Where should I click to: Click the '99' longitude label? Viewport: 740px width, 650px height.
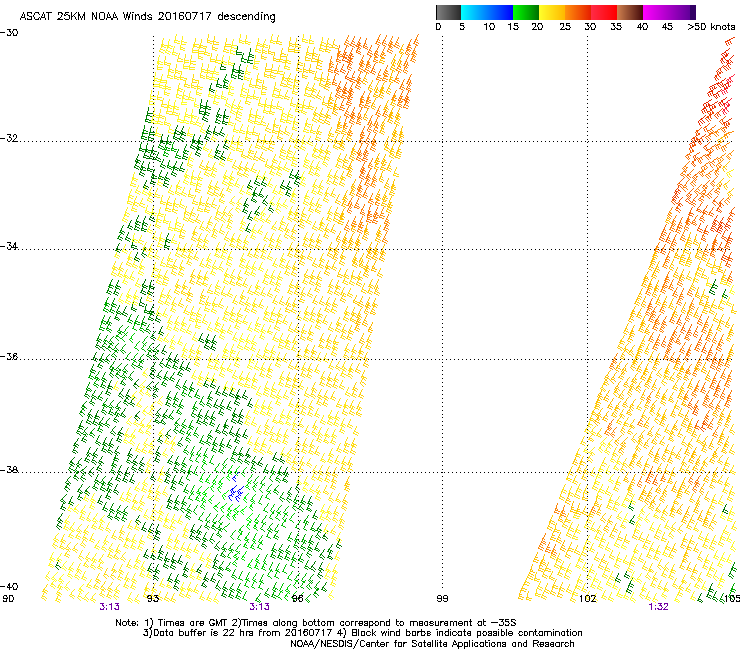point(442,599)
